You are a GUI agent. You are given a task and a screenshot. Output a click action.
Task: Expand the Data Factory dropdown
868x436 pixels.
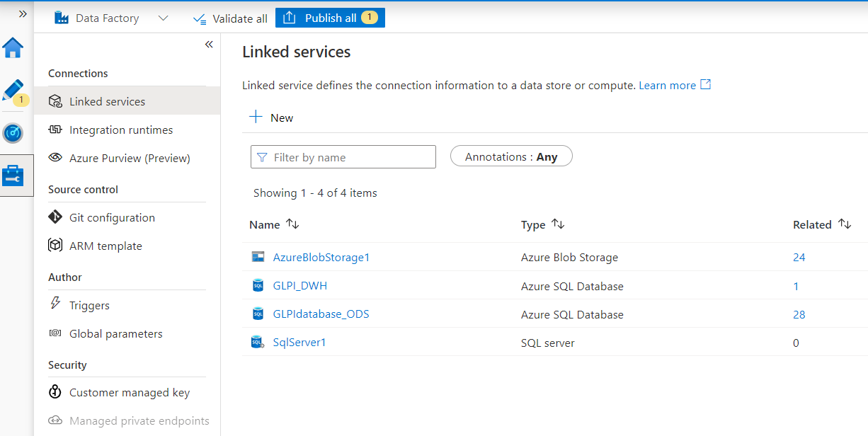point(163,18)
